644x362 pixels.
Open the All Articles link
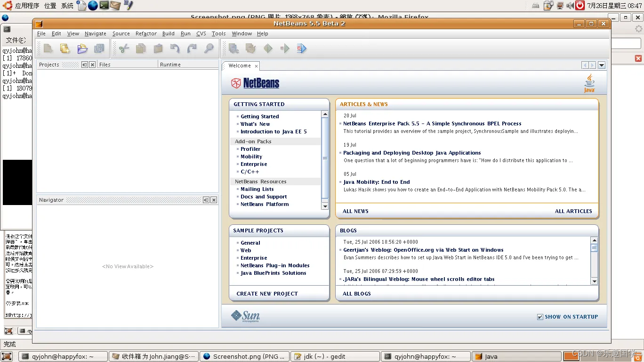(573, 211)
